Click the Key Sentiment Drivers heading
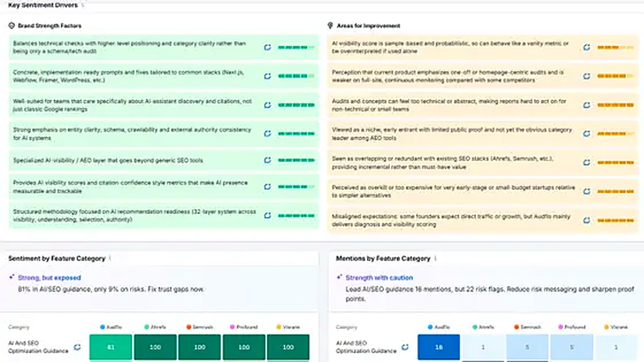The width and height of the screenshot is (644, 362). click(43, 5)
